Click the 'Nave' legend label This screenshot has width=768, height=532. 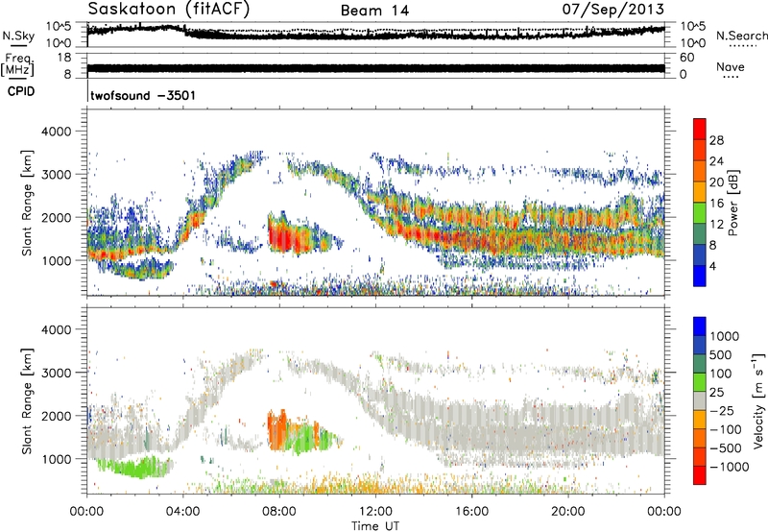coord(730,66)
